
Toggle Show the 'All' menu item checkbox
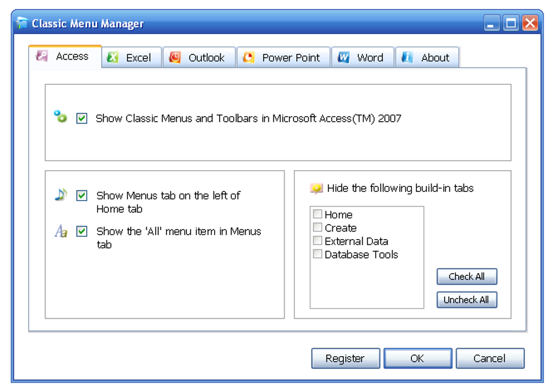coord(82,232)
